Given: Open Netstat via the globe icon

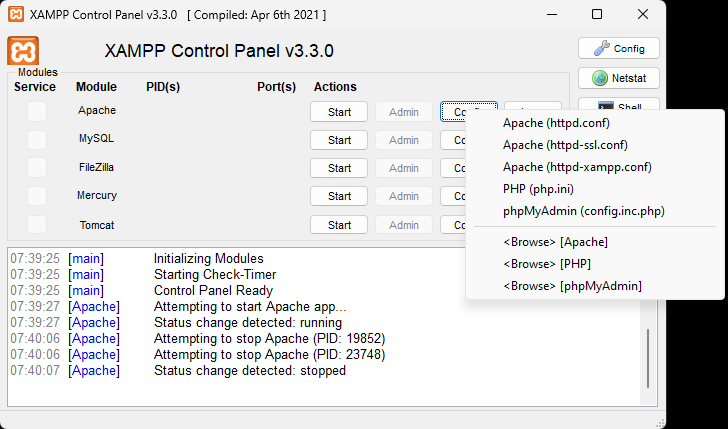Looking at the screenshot, I should pyautogui.click(x=600, y=78).
